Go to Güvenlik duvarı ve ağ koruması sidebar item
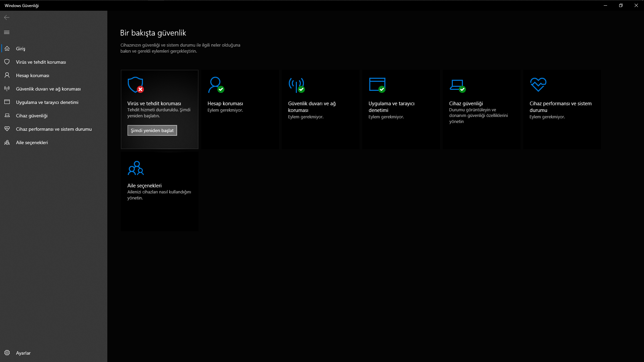Screen dimensions: 644x362 pos(54,89)
